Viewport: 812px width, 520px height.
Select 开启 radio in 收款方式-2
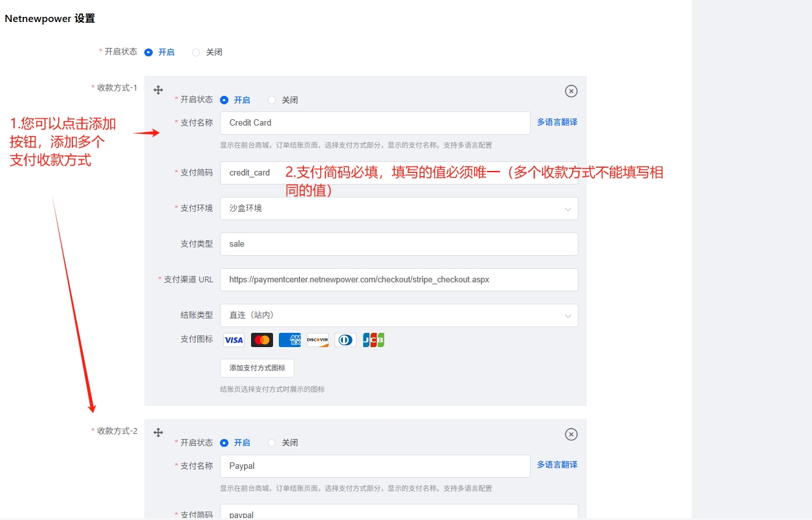pos(225,443)
